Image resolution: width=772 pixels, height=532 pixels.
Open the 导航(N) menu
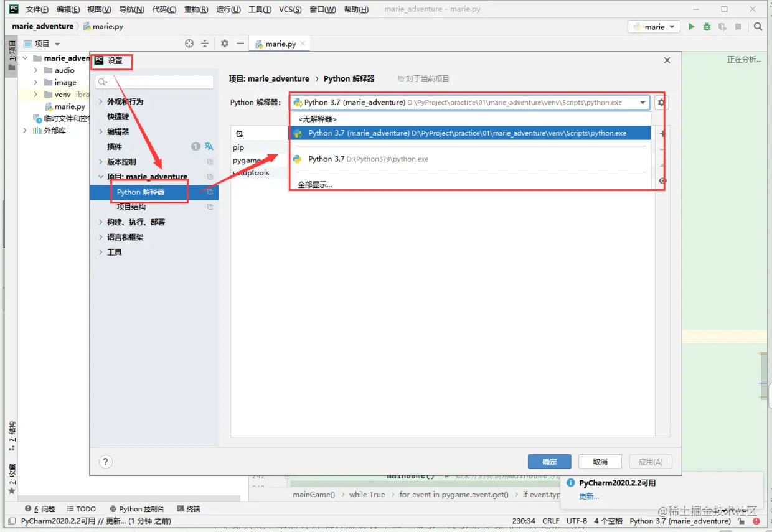point(131,9)
